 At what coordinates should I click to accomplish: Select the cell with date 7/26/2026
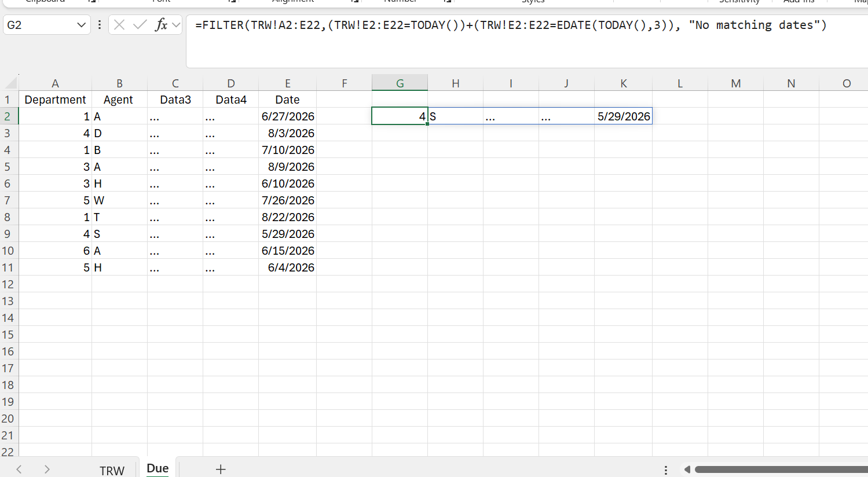pyautogui.click(x=287, y=200)
